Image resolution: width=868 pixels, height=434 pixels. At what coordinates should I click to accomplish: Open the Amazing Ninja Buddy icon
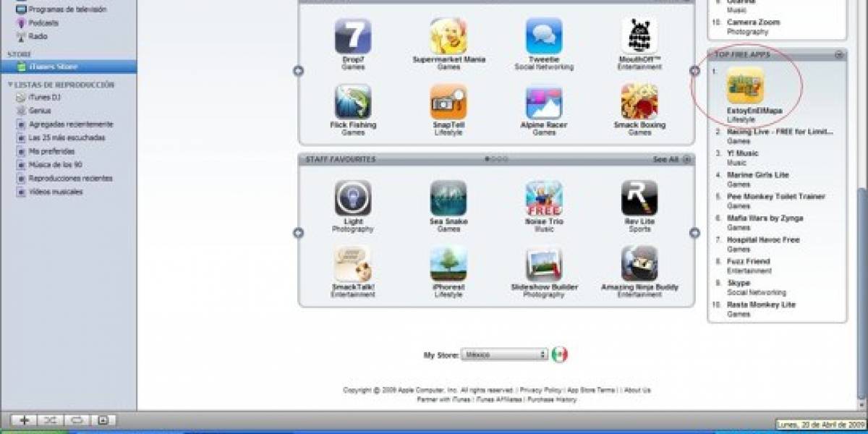coord(639,264)
